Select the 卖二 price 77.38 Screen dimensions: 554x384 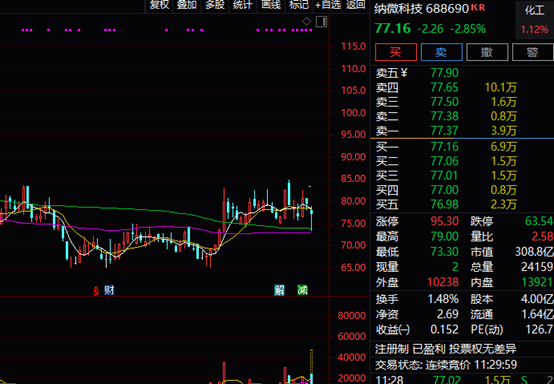pos(444,116)
